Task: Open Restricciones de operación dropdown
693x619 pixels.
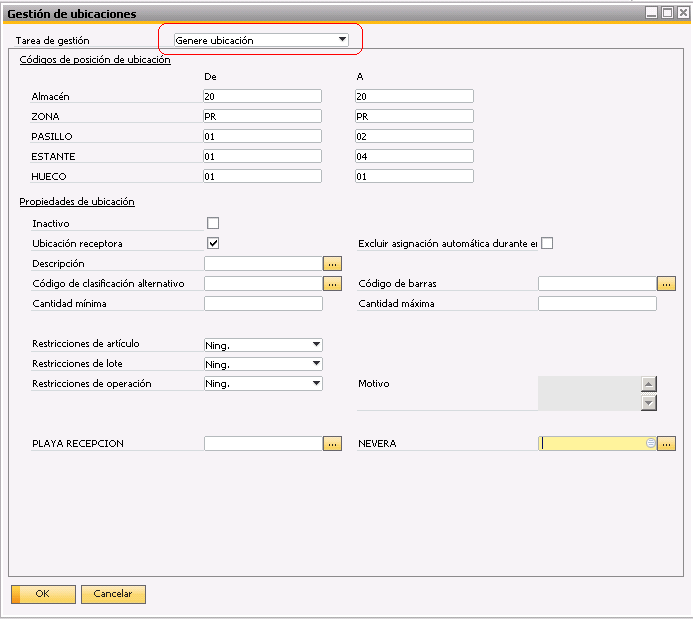Action: pos(316,384)
